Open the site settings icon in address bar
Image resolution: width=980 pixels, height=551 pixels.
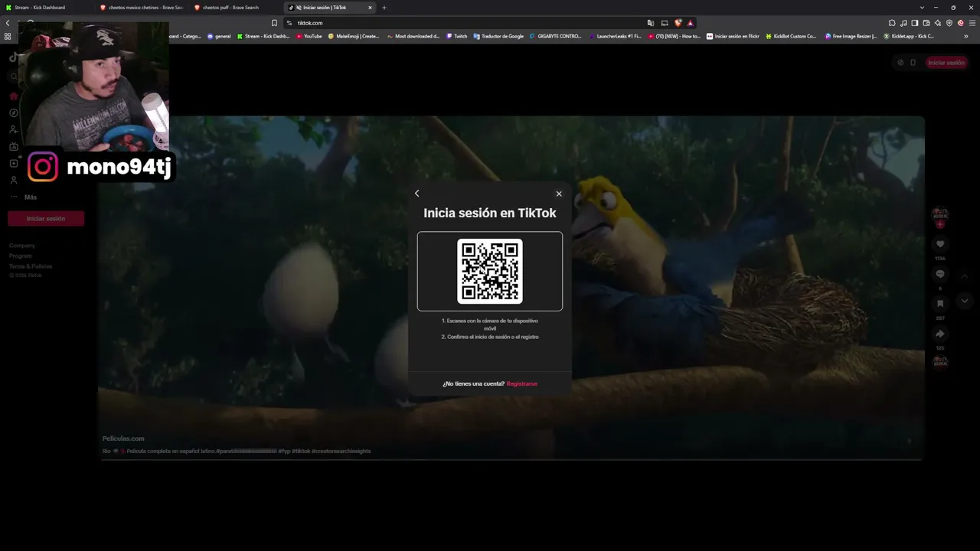click(x=289, y=23)
